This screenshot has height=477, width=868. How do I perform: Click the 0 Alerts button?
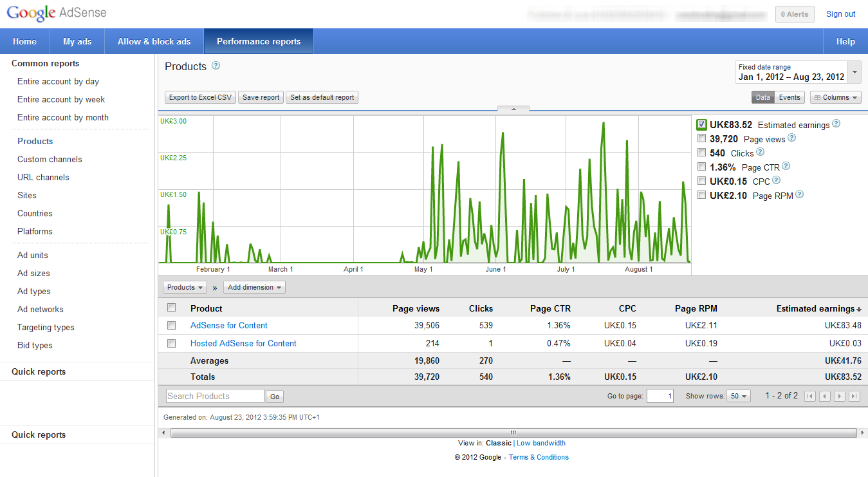click(795, 14)
